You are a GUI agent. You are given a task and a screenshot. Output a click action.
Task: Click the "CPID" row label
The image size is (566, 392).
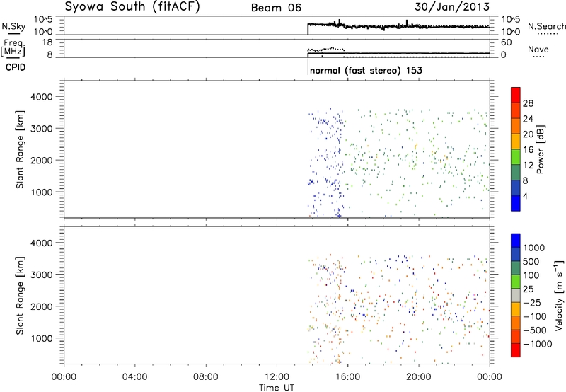16,67
